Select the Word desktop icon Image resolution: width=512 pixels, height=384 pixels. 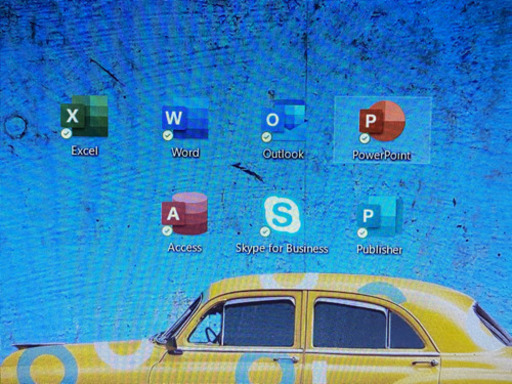coord(185,118)
